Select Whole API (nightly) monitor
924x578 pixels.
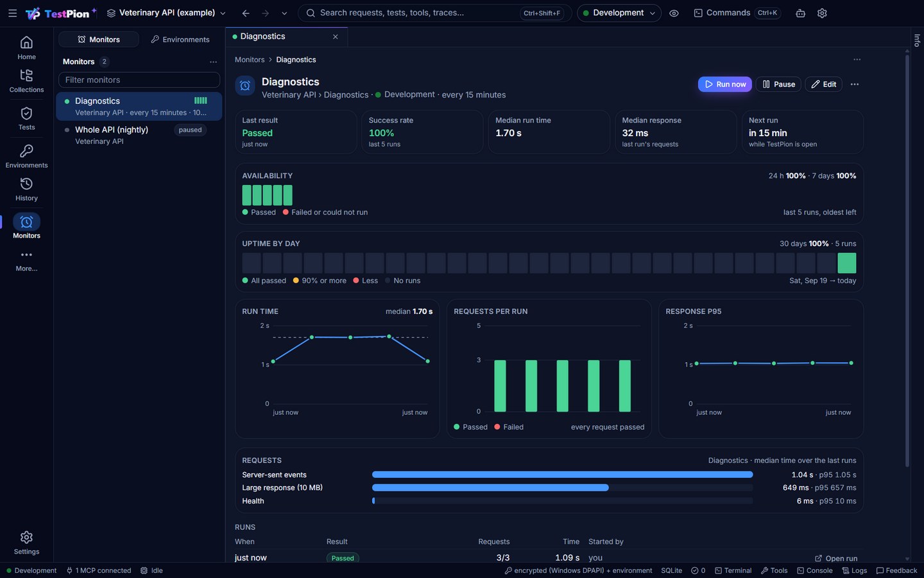pos(139,135)
